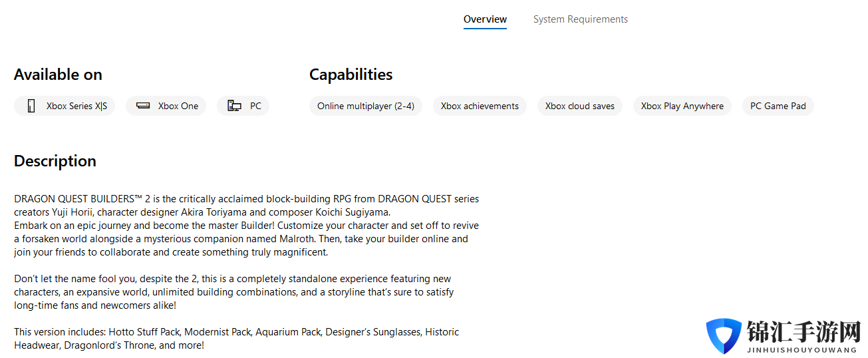This screenshot has width=868, height=358.
Task: Click the Capabilities heading
Action: tap(351, 75)
